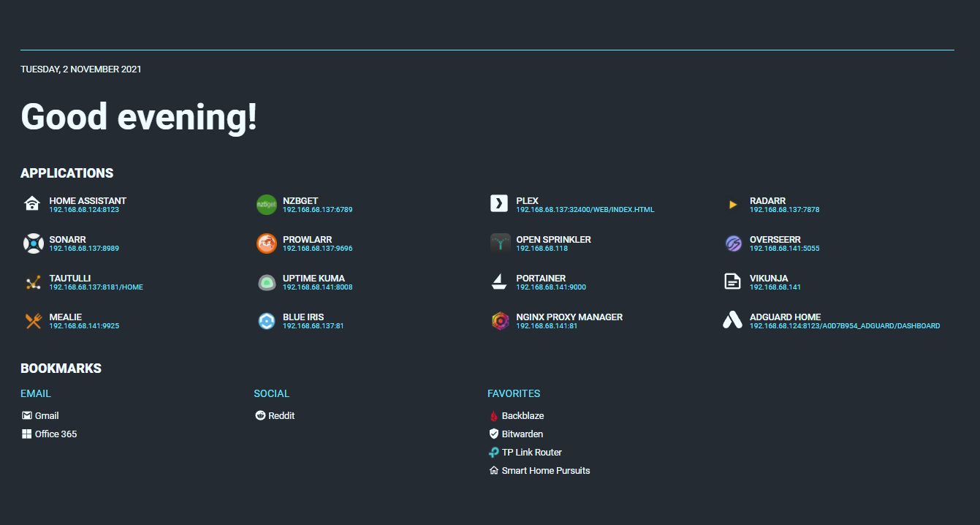Click the Home Assistant house icon

[32, 204]
